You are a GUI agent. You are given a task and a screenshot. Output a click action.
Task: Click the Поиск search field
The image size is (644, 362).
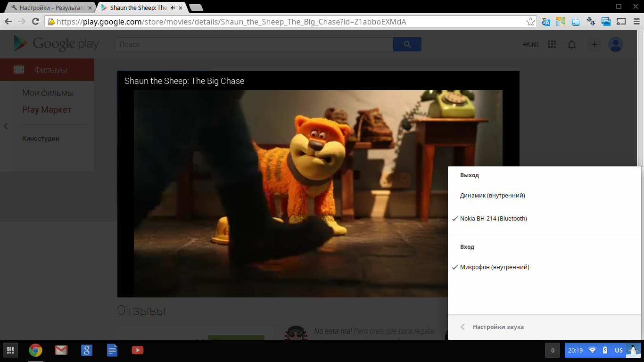coord(254,44)
